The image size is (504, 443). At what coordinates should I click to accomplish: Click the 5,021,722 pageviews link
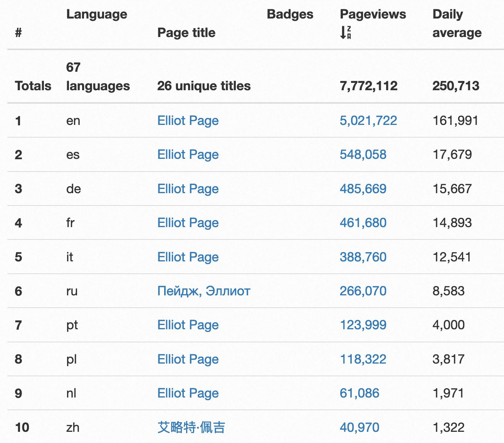point(368,121)
